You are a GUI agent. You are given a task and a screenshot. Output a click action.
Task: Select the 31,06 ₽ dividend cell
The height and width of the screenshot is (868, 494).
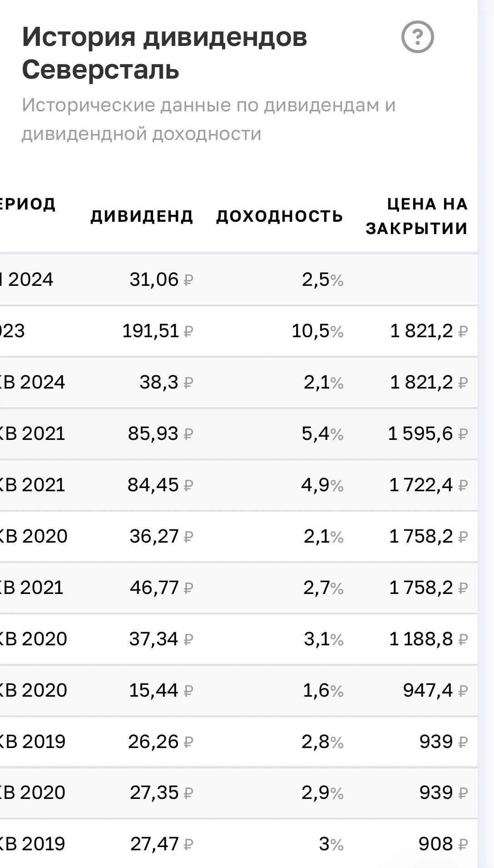tap(162, 279)
